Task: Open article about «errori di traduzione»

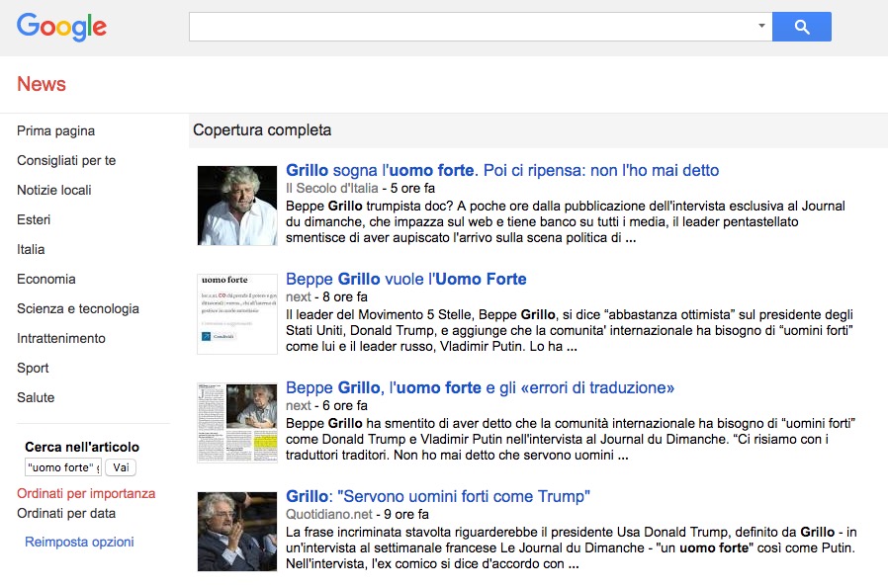Action: (481, 387)
